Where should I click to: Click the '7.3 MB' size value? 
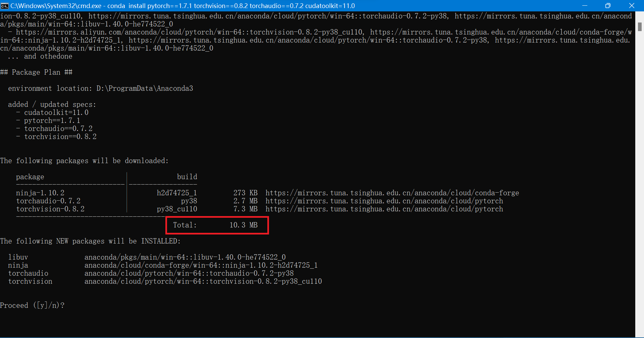coord(245,209)
